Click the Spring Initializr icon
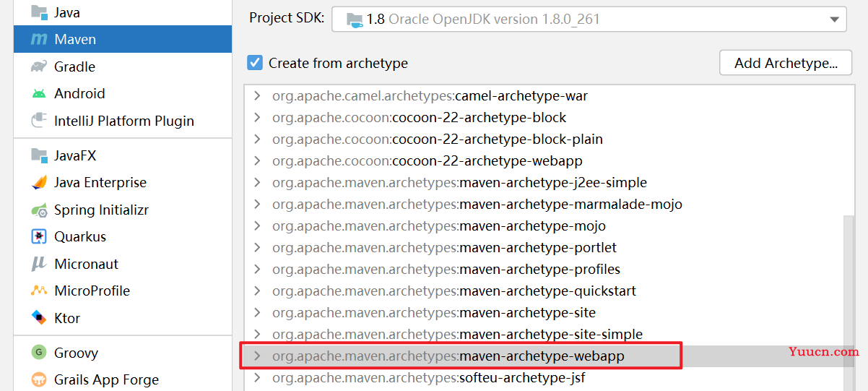The height and width of the screenshot is (391, 868). (x=39, y=210)
